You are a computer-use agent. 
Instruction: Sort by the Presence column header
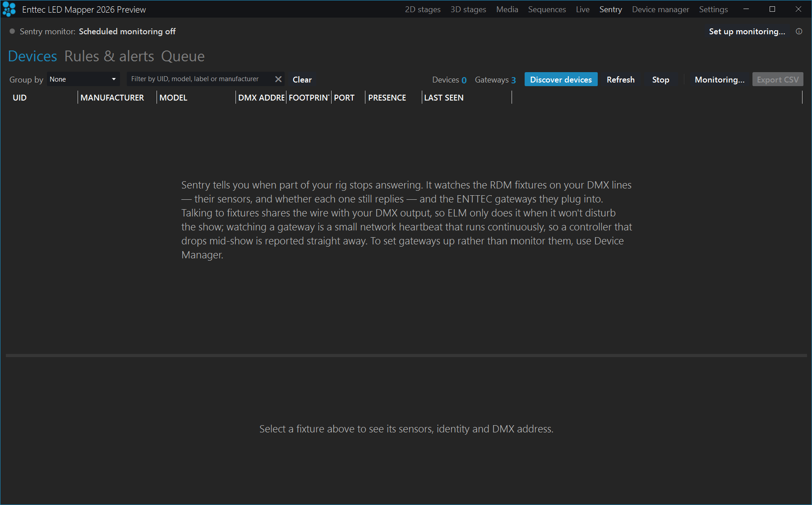tap(393, 98)
